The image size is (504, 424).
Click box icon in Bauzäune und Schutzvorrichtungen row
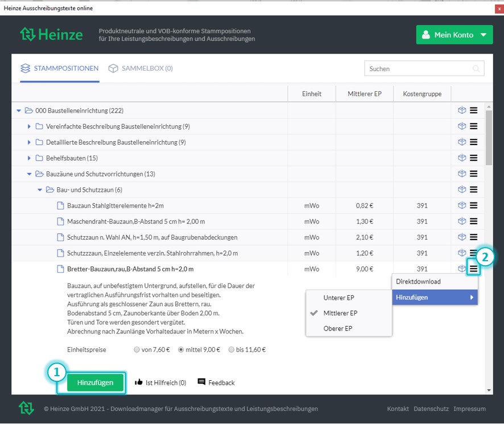(x=462, y=174)
